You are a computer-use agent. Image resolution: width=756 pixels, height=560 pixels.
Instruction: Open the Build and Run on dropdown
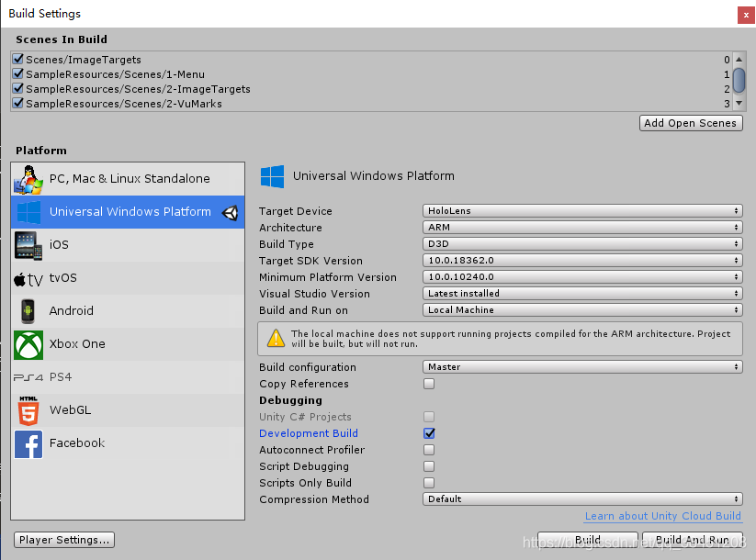pos(582,310)
